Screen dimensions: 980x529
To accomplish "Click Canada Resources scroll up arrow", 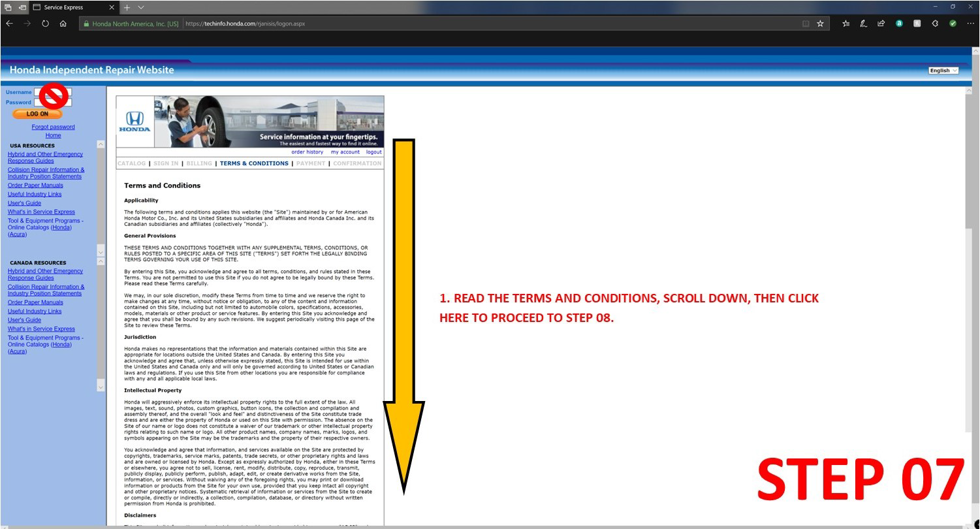I will (101, 261).
